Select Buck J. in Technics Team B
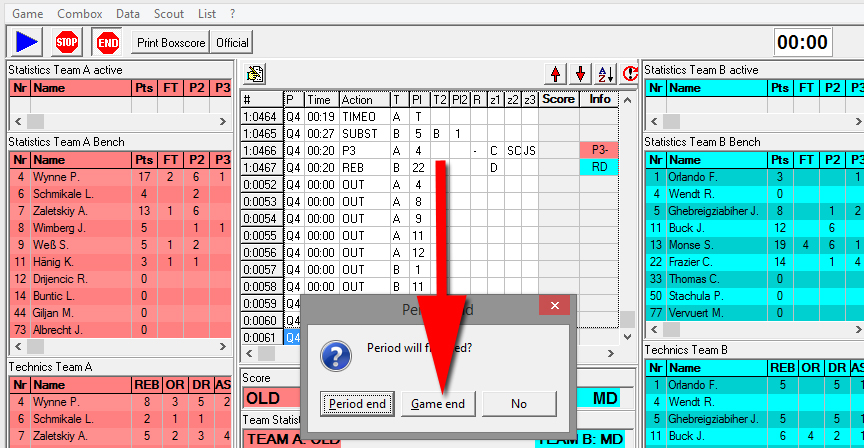This screenshot has height=448, width=864. click(x=755, y=436)
